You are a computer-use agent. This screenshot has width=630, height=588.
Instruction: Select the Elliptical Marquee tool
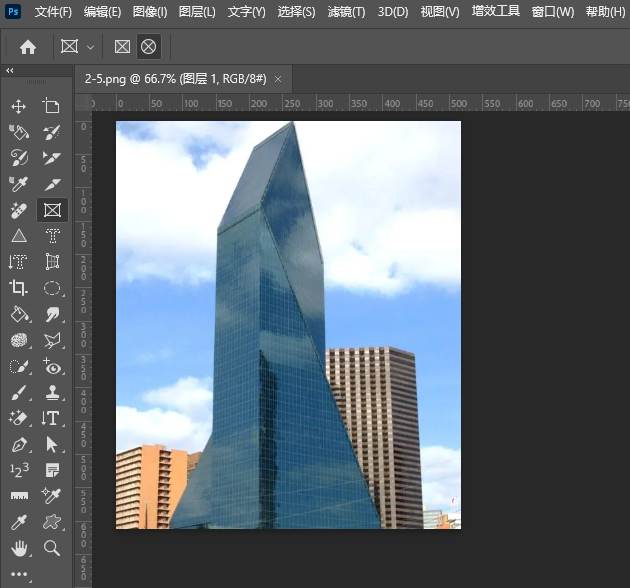coord(52,288)
